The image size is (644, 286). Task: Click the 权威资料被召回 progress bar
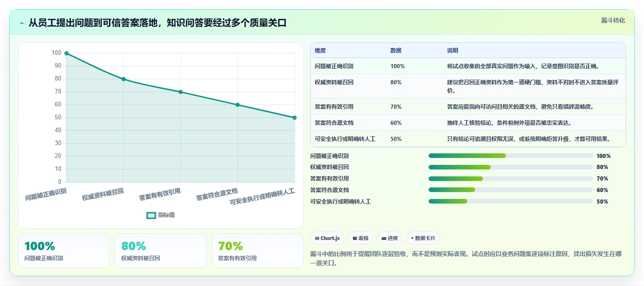tap(511, 167)
